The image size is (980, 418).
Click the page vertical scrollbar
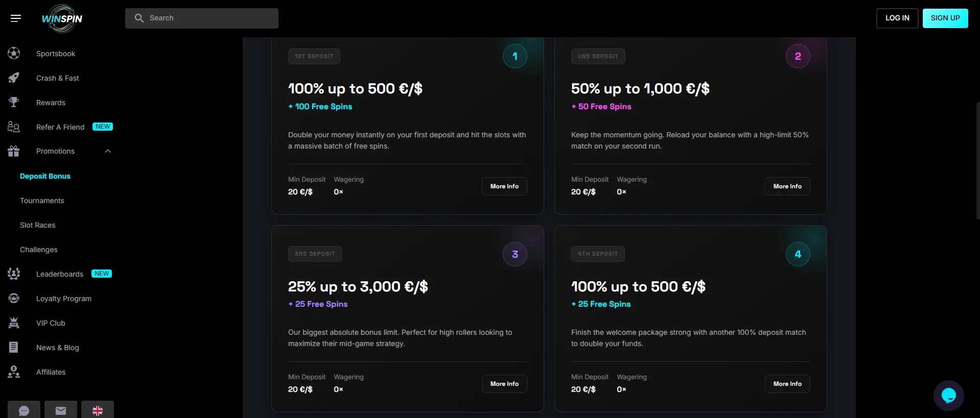[977, 161]
